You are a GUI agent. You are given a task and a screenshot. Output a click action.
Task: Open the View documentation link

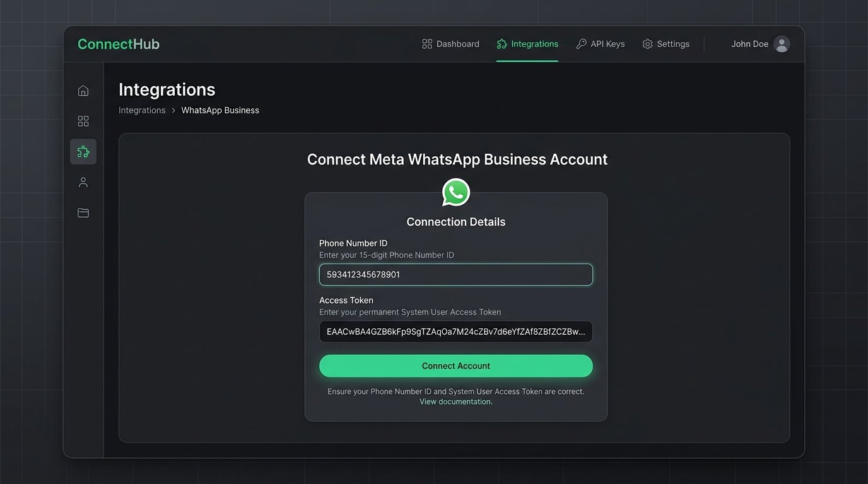point(456,401)
